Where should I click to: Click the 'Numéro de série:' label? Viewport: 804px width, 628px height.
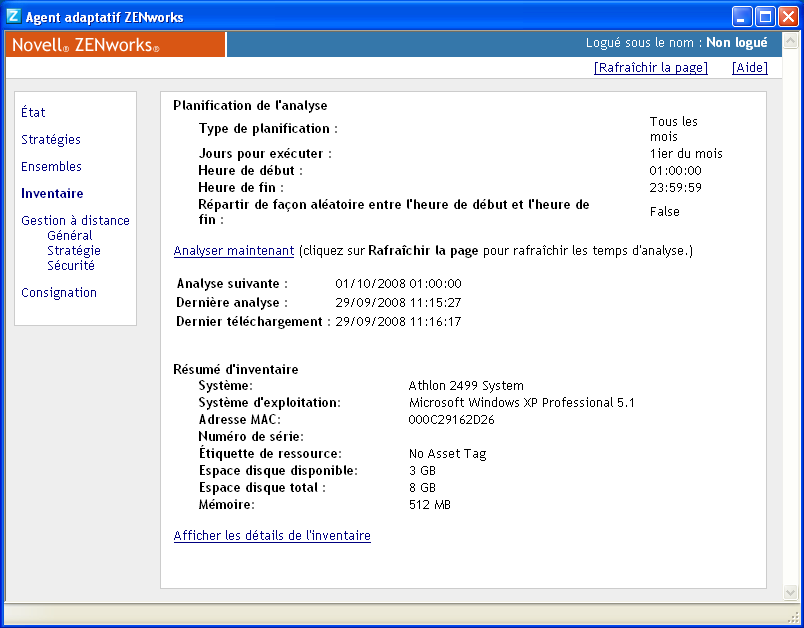251,436
